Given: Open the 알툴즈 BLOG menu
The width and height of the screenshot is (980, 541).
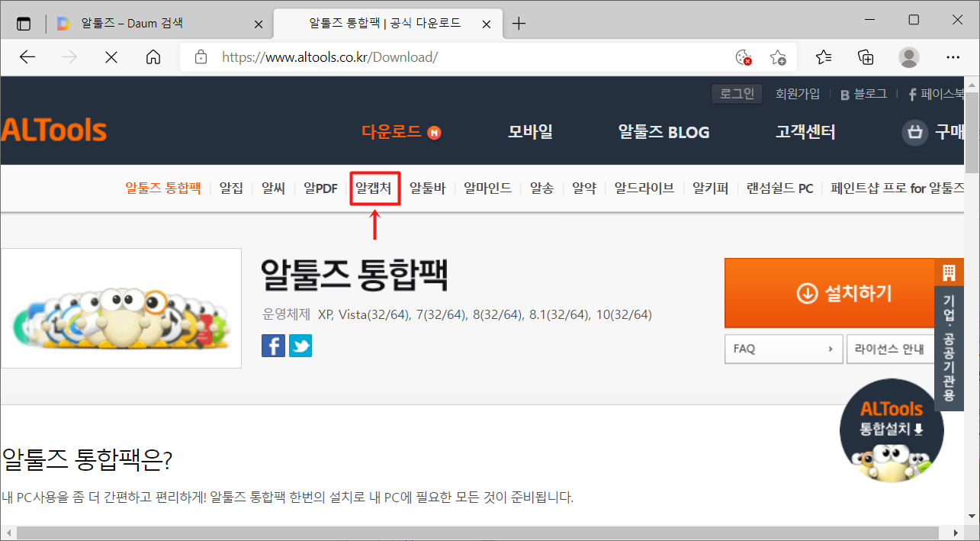Looking at the screenshot, I should 664,132.
